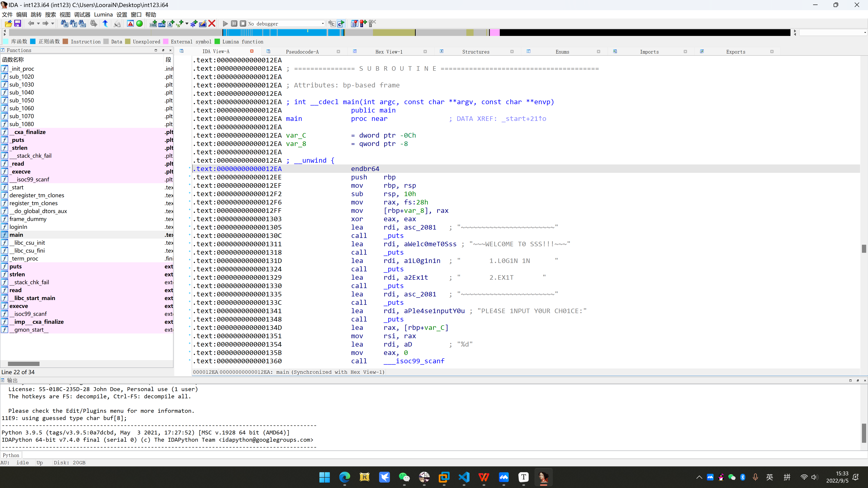The height and width of the screenshot is (488, 868).
Task: Save the database with the floppy icon
Action: coord(18,23)
